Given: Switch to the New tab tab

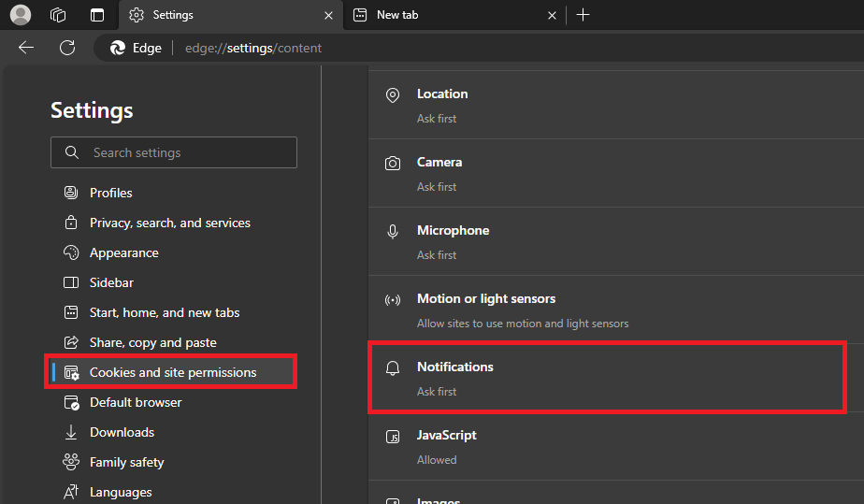Looking at the screenshot, I should click(454, 15).
